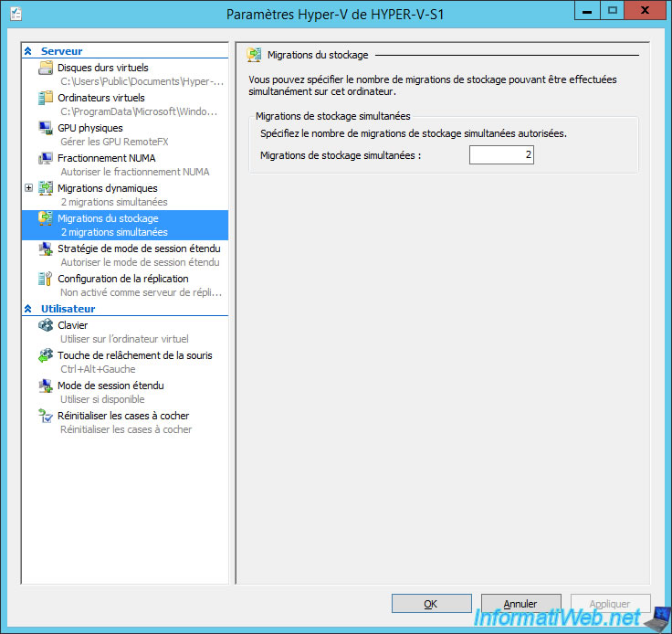The image size is (672, 634).
Task: Click the Touche de relâchement de la souris icon
Action: click(x=46, y=355)
